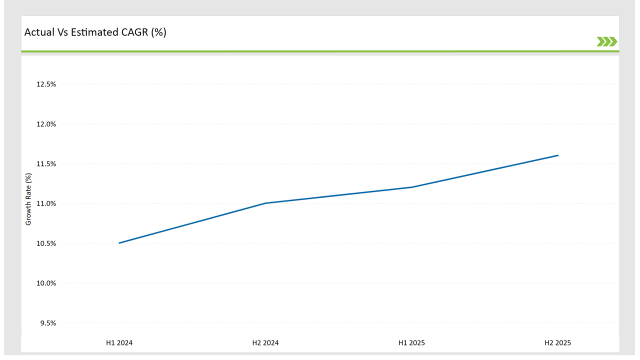Viewport: 640px width, 360px height.
Task: Click the 'H1 2025' x-axis label
Action: tap(411, 342)
